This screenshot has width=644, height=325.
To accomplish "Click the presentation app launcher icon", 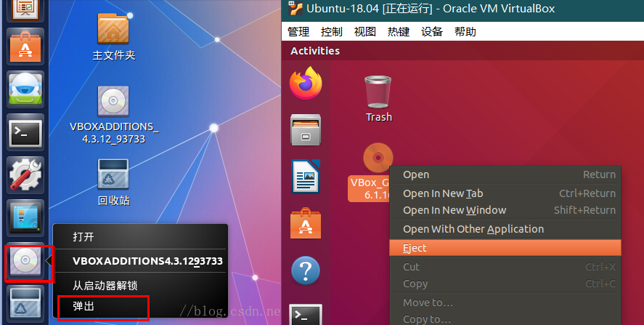I will point(25,10).
